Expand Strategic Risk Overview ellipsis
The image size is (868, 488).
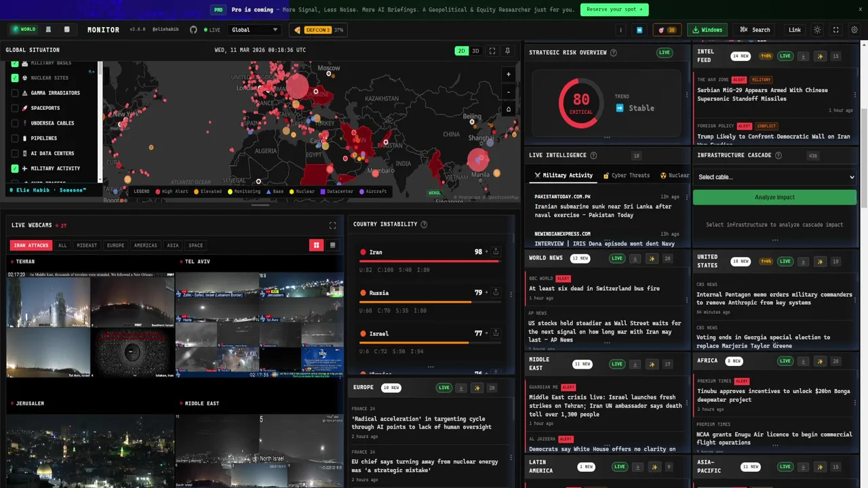click(607, 138)
